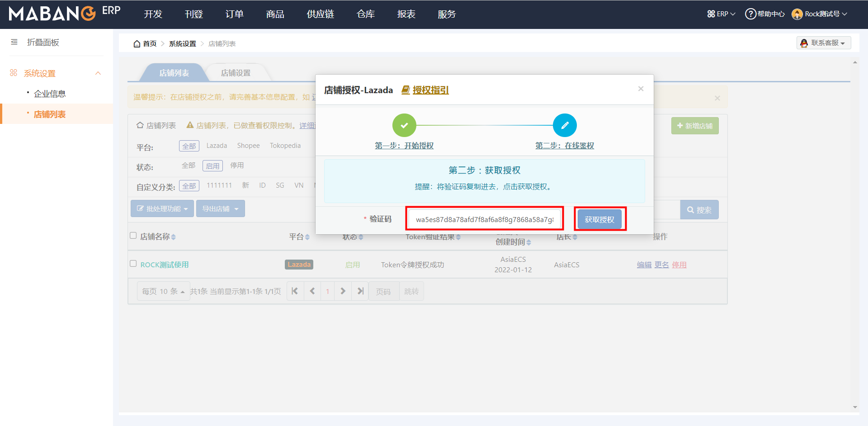Select Lazada platform filter
Screen dimensions: 868x426
pos(217,146)
